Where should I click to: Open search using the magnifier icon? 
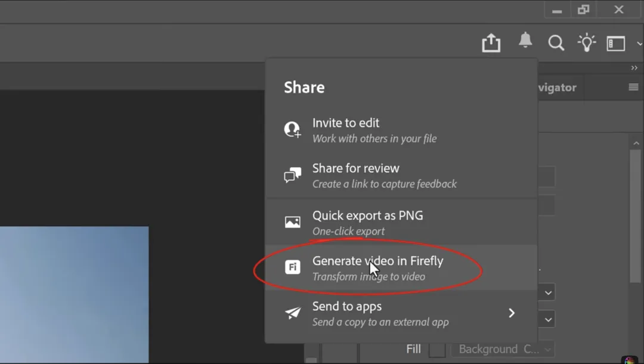point(556,42)
